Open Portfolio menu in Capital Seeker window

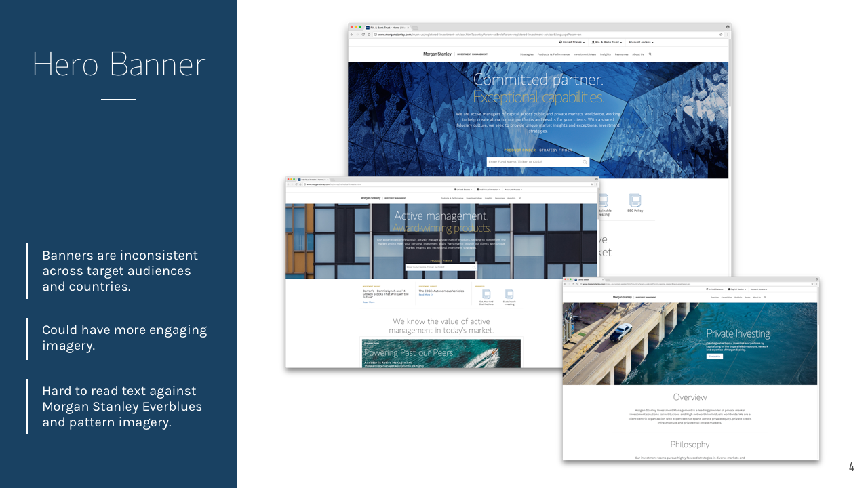click(x=738, y=298)
